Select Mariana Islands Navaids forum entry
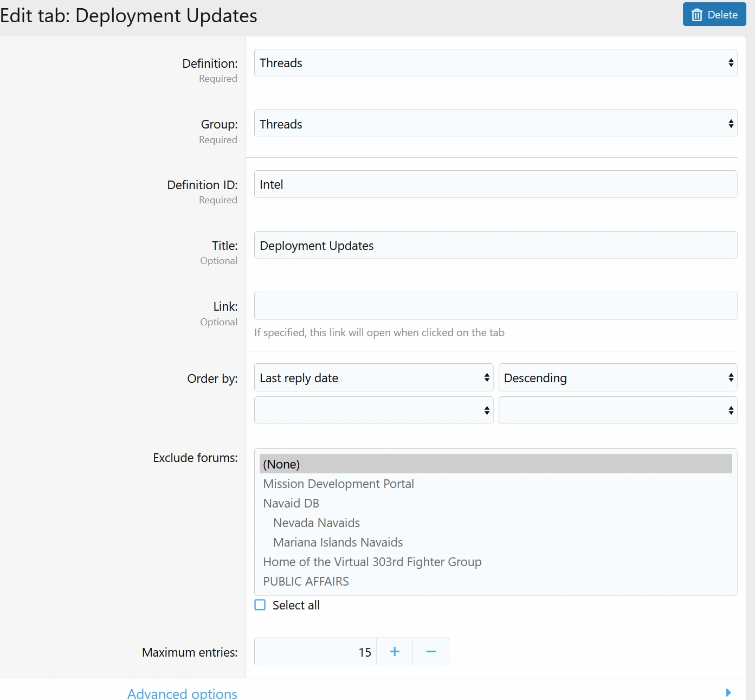Image resolution: width=755 pixels, height=700 pixels. [x=338, y=542]
